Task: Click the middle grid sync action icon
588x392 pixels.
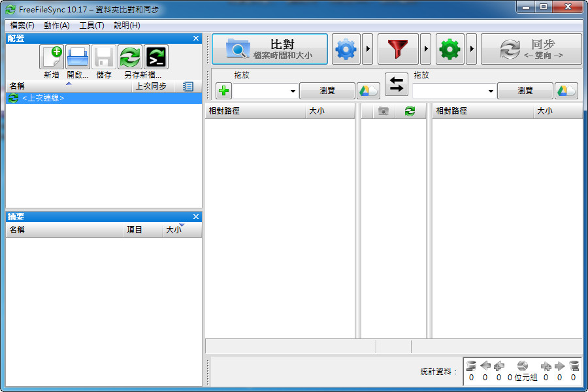Action: coord(410,111)
